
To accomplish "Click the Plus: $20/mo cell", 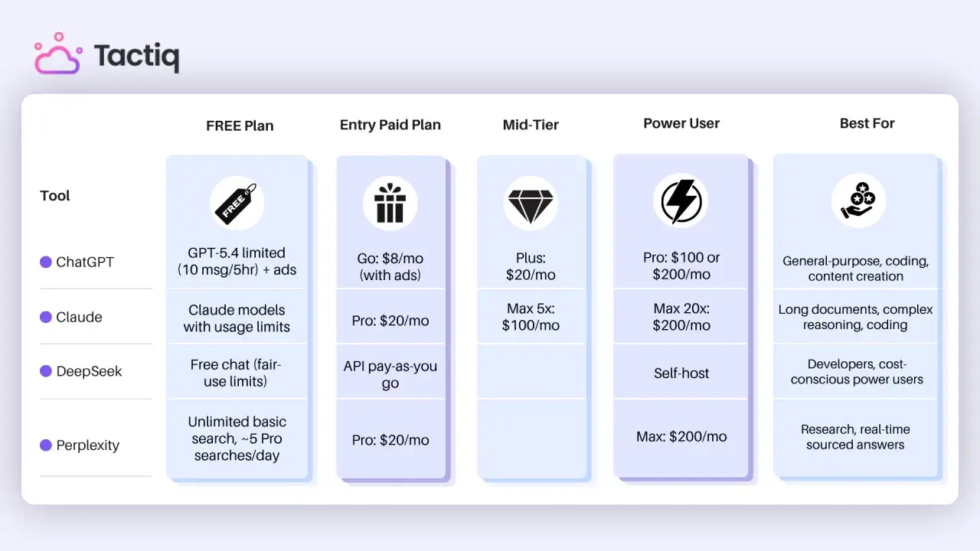I will [x=531, y=266].
